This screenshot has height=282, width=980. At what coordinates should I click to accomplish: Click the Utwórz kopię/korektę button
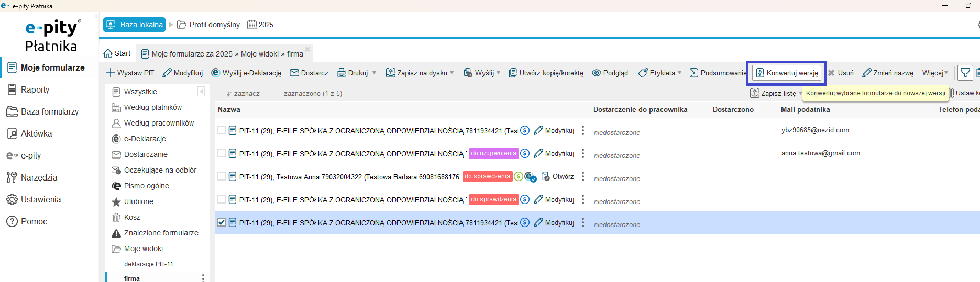coord(546,73)
